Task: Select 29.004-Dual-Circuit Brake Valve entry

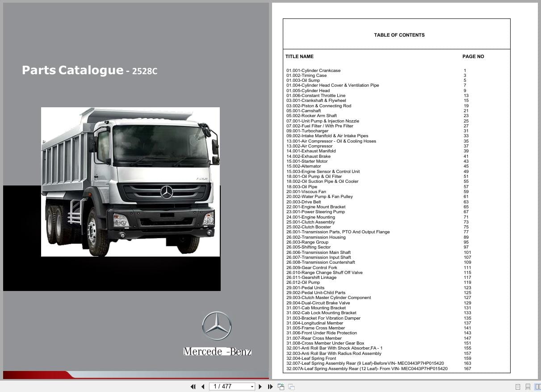Action: tap(318, 303)
